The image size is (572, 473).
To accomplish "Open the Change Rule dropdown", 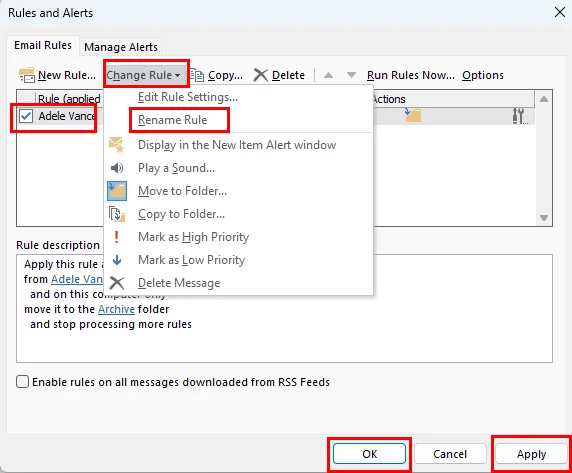I will click(143, 75).
